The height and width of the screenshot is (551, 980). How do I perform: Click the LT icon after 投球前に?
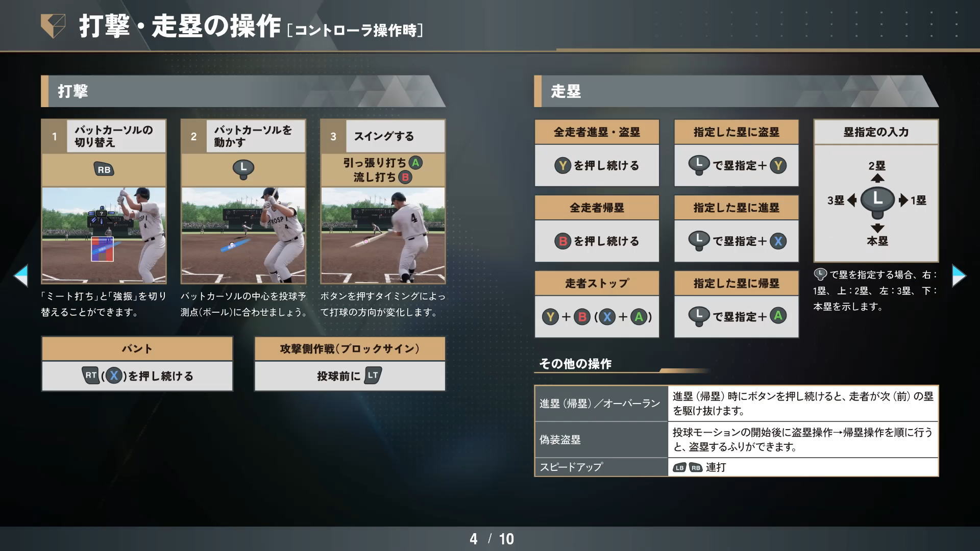[x=373, y=375]
